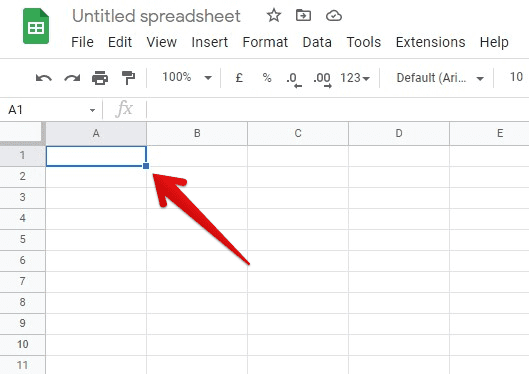Screen dimensions: 529x374
Task: Click the formula bar input
Action: click(x=338, y=110)
